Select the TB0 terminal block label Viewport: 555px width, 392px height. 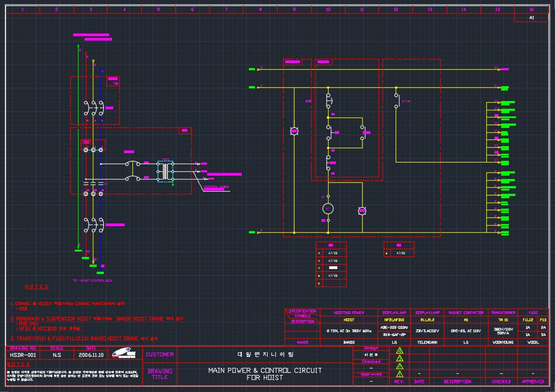coord(86,142)
